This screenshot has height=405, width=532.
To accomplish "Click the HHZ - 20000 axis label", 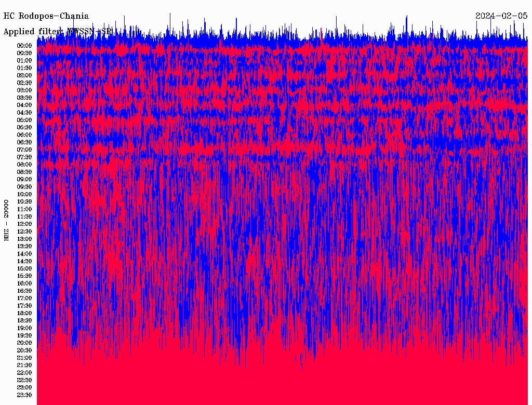I will (x=7, y=220).
